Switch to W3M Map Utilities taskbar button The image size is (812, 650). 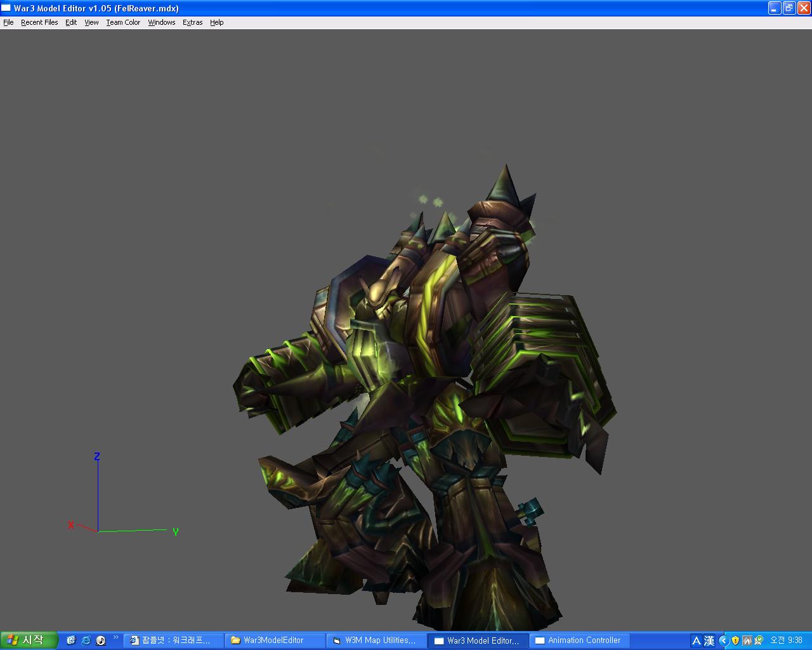(376, 640)
